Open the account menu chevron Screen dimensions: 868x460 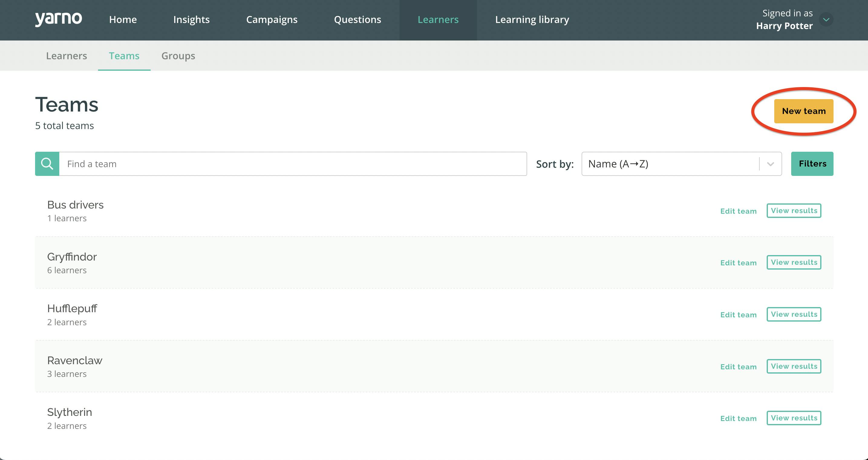click(x=826, y=20)
